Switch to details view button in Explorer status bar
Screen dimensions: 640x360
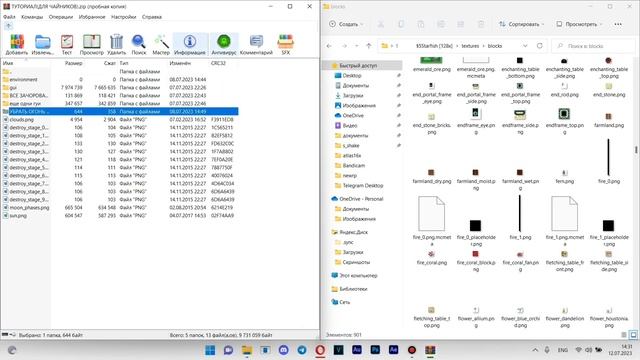point(624,335)
